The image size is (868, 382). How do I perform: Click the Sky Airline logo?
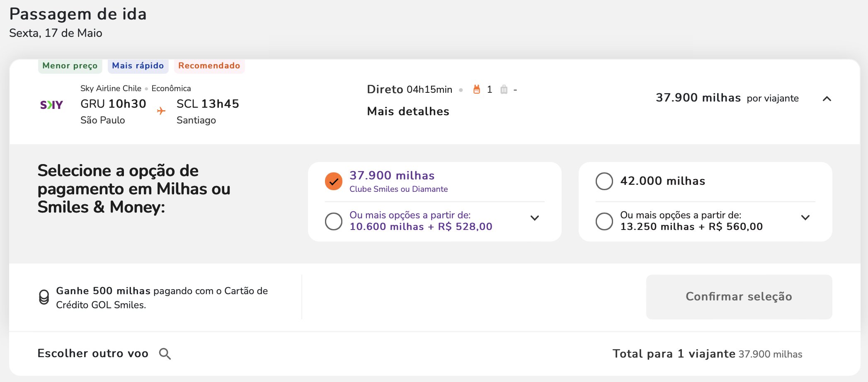(51, 105)
